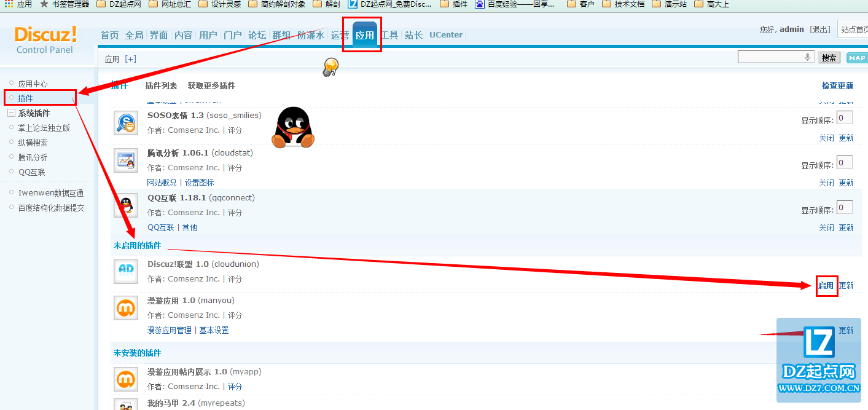The height and width of the screenshot is (410, 868).
Task: Open the 技术文档 bookmark folder
Action: click(623, 4)
